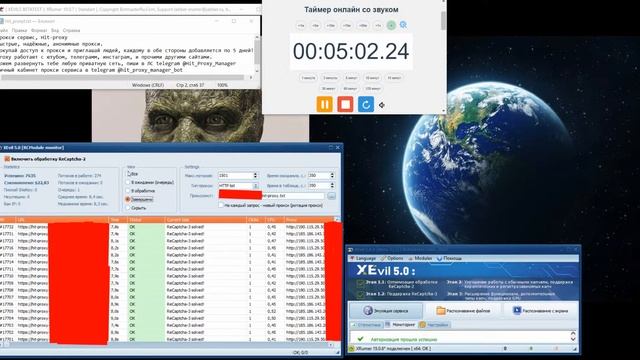Click the creature face image behind Notepad
This screenshot has height=360, width=640.
click(x=200, y=116)
